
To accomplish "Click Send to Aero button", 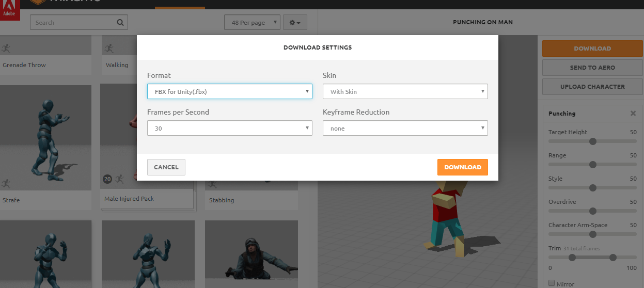I will pyautogui.click(x=592, y=68).
